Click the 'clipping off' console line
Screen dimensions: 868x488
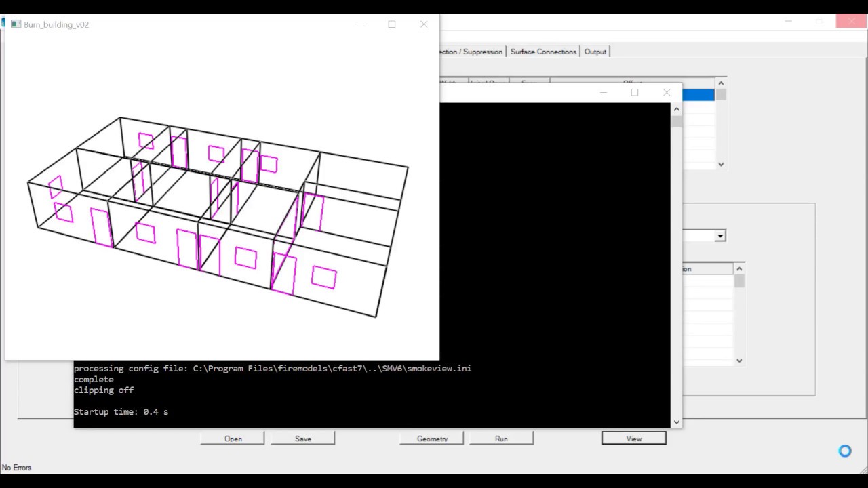pyautogui.click(x=104, y=390)
